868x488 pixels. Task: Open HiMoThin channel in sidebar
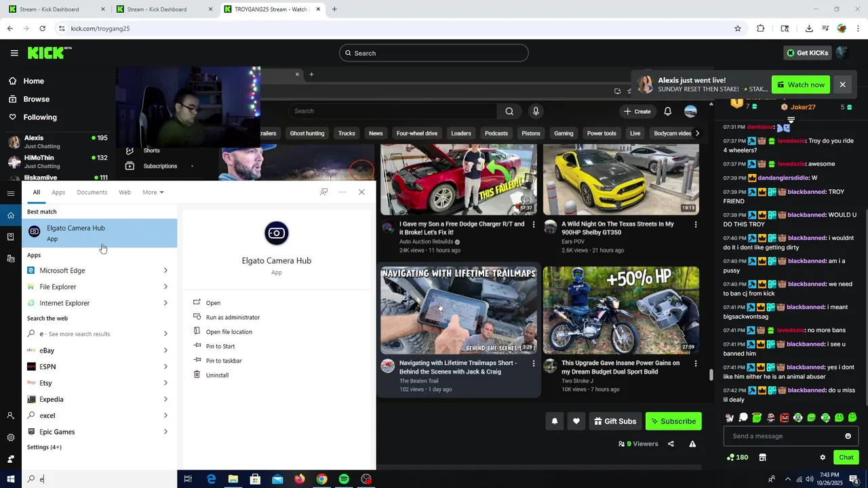(x=58, y=161)
